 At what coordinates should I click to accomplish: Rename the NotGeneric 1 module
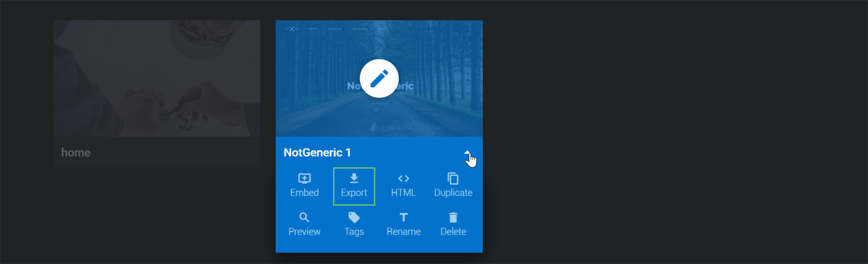(x=404, y=224)
